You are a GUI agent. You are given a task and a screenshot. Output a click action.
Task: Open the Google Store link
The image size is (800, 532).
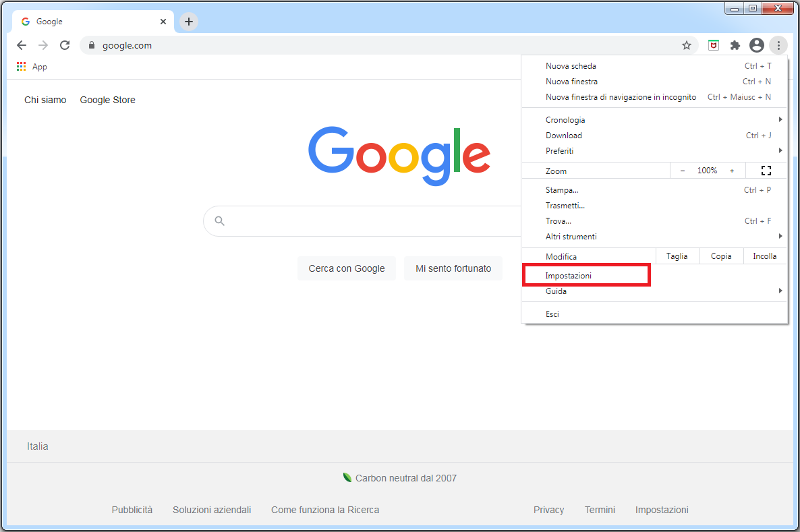click(108, 100)
